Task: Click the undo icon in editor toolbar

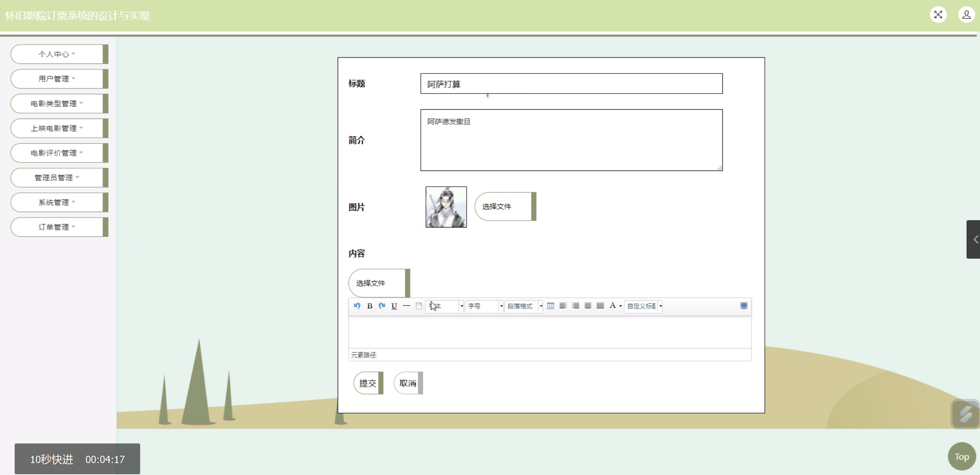Action: pos(357,306)
